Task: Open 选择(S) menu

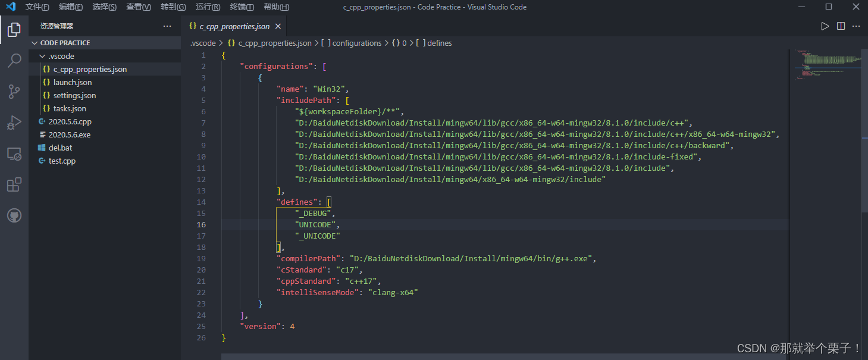Action: [x=105, y=7]
